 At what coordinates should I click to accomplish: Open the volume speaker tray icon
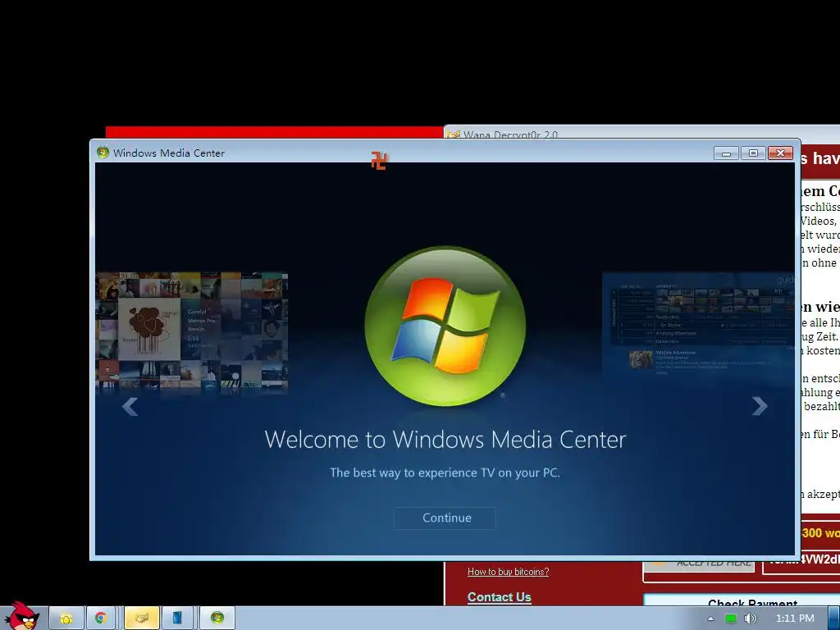(x=750, y=619)
